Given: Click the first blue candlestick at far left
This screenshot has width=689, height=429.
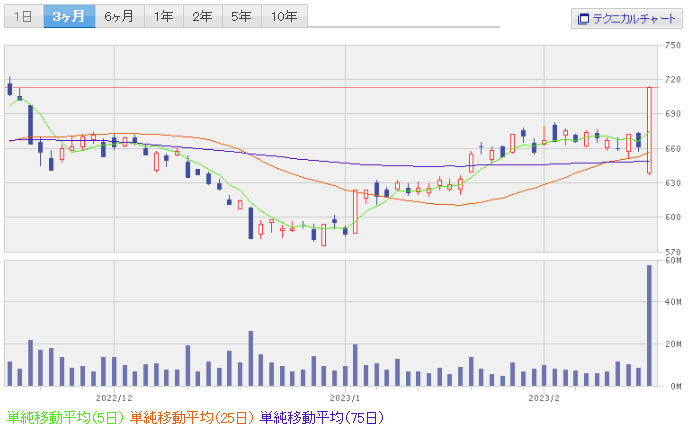Looking at the screenshot, I should [10, 87].
